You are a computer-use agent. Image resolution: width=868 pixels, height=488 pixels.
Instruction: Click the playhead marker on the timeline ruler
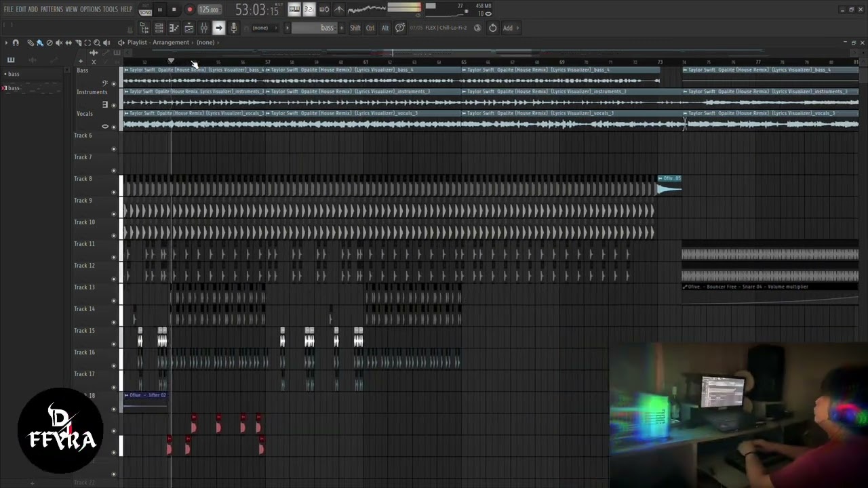pyautogui.click(x=171, y=62)
